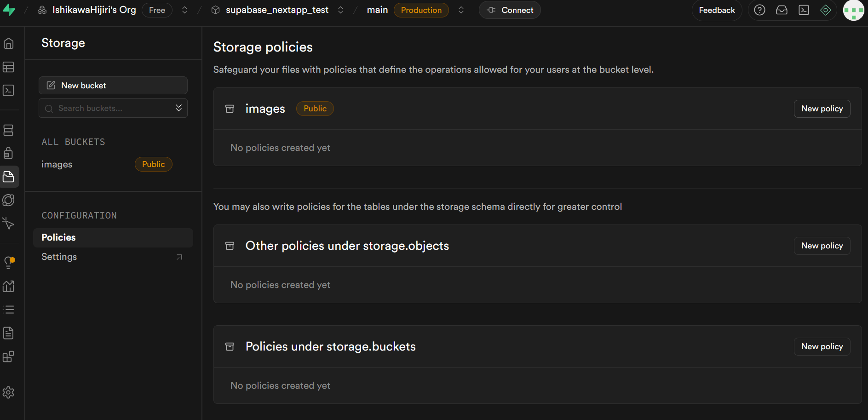Click the Storage policies heading

point(263,47)
